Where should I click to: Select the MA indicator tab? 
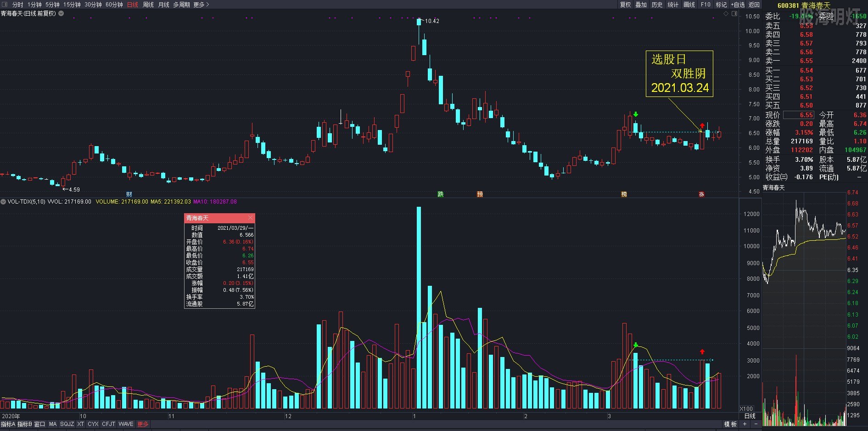53,424
